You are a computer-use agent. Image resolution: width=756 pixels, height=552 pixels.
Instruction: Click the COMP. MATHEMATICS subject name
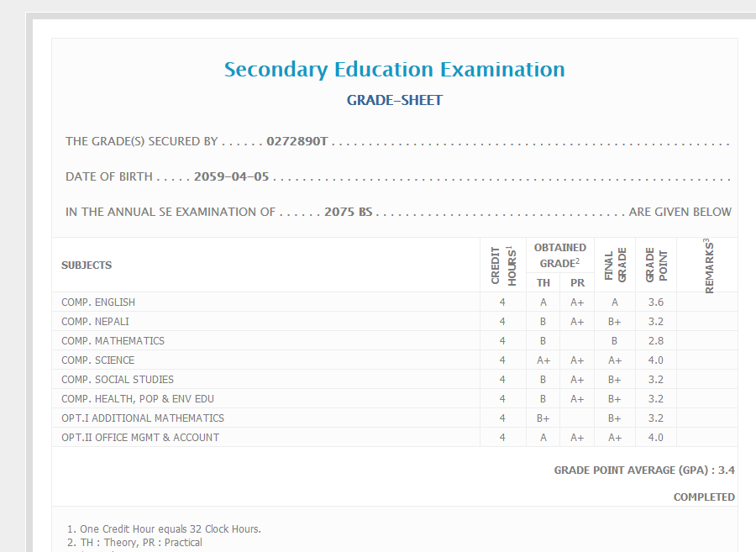click(113, 341)
